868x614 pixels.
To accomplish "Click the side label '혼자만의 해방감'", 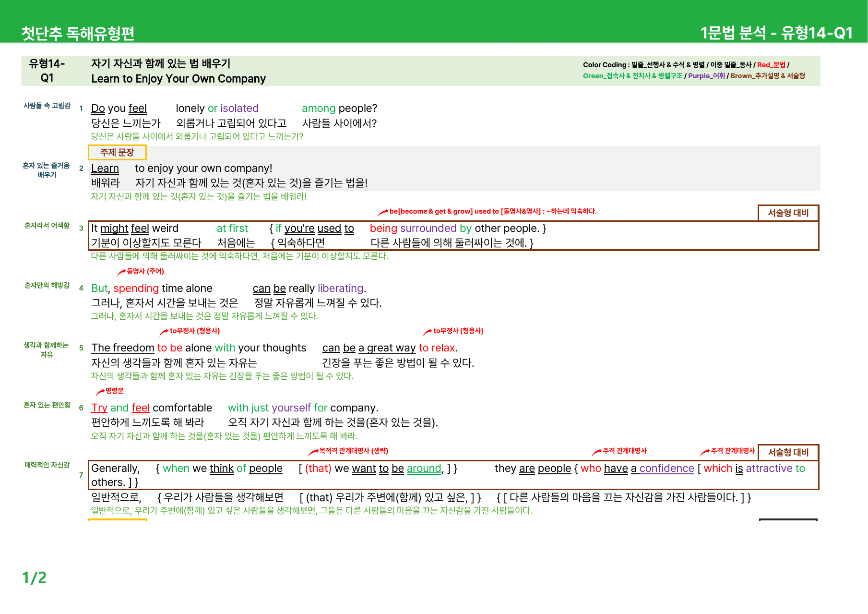I will [47, 285].
